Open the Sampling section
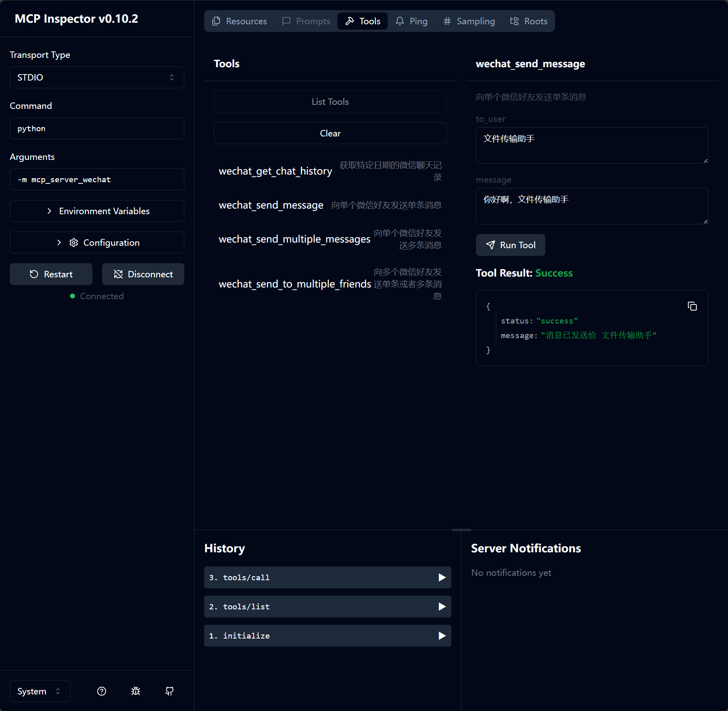Viewport: 728px width, 711px height. coord(468,21)
